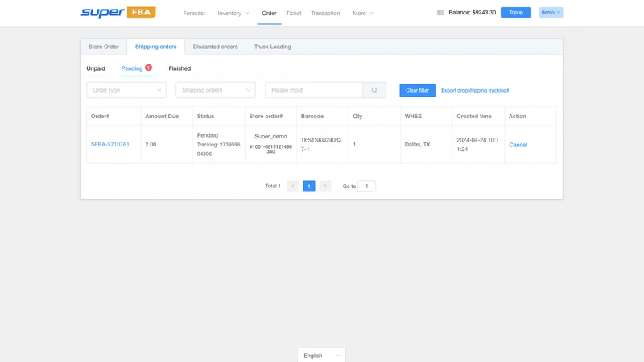
Task: Expand the More menu
Action: click(363, 13)
